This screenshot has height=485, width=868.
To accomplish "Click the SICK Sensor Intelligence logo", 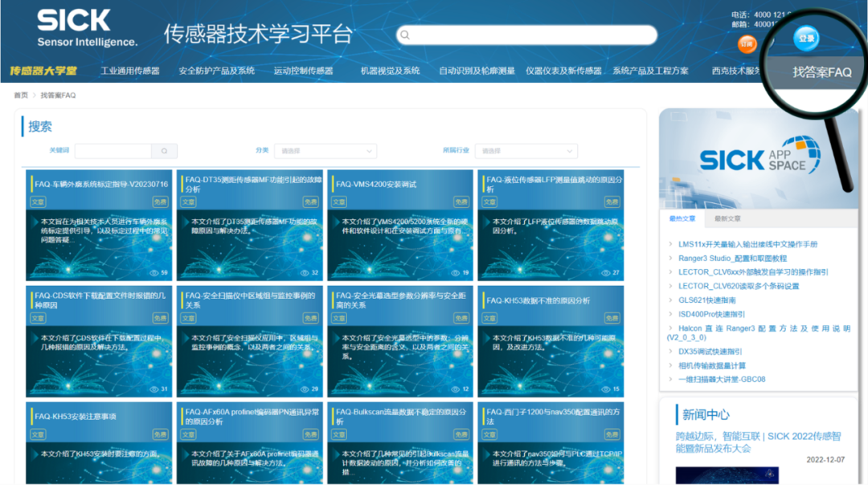I will 87,29.
